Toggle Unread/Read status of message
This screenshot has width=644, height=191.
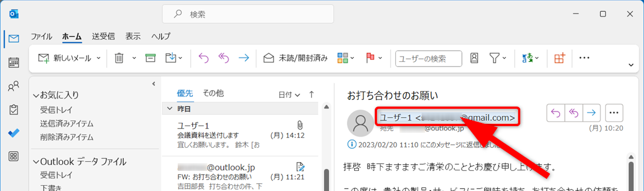(296, 58)
